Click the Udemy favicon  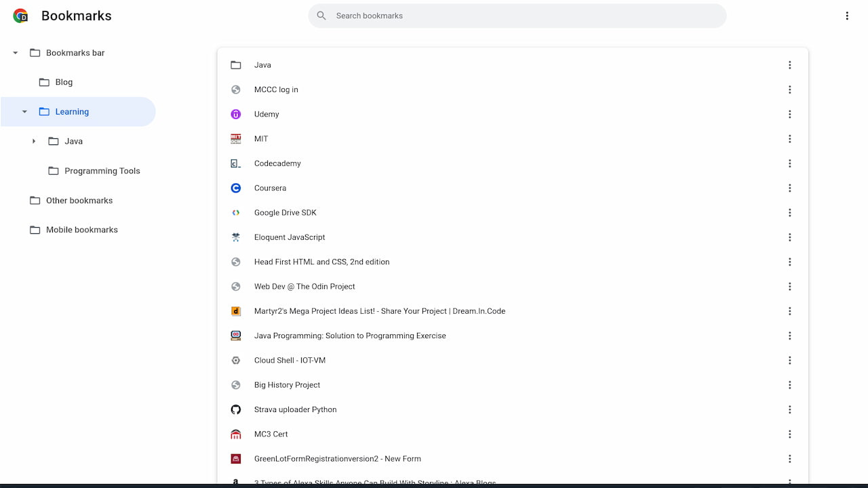point(236,114)
